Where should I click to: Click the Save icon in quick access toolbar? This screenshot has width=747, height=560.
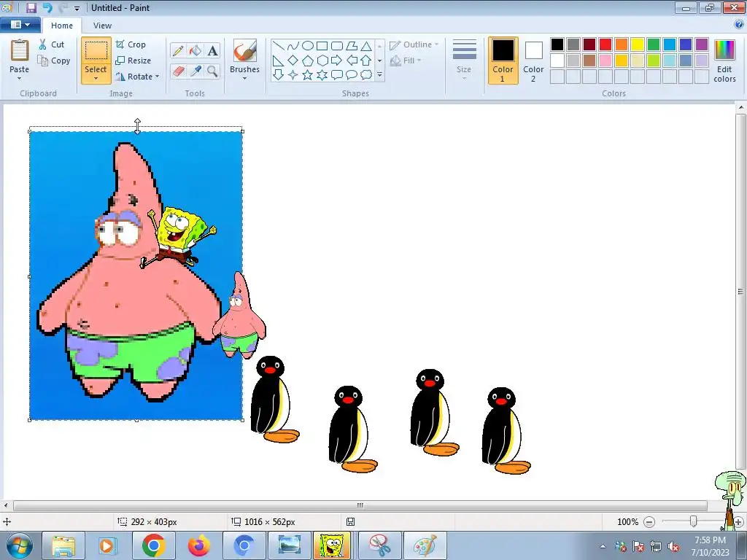[x=31, y=7]
